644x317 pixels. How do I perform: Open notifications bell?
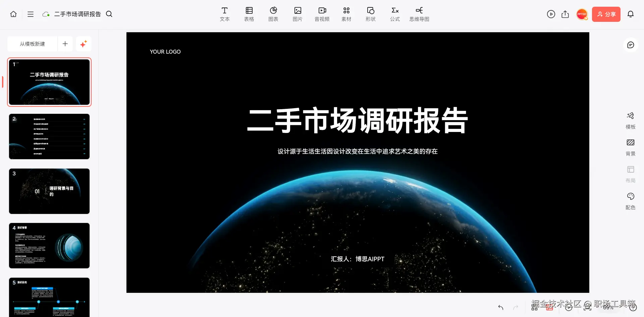[x=631, y=14]
